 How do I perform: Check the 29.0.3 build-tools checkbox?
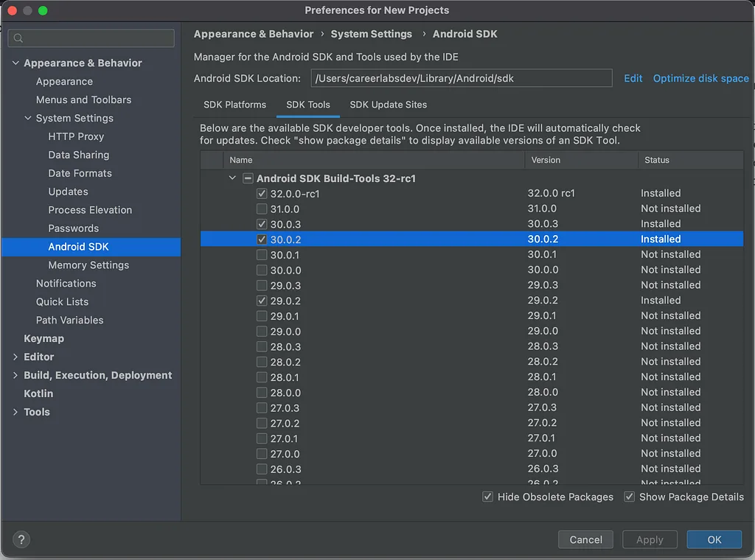(262, 285)
